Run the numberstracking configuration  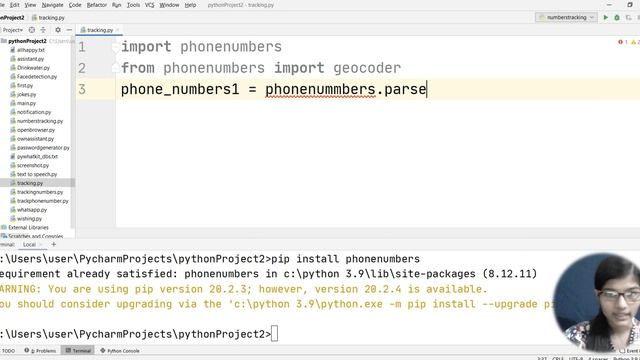pyautogui.click(x=606, y=18)
